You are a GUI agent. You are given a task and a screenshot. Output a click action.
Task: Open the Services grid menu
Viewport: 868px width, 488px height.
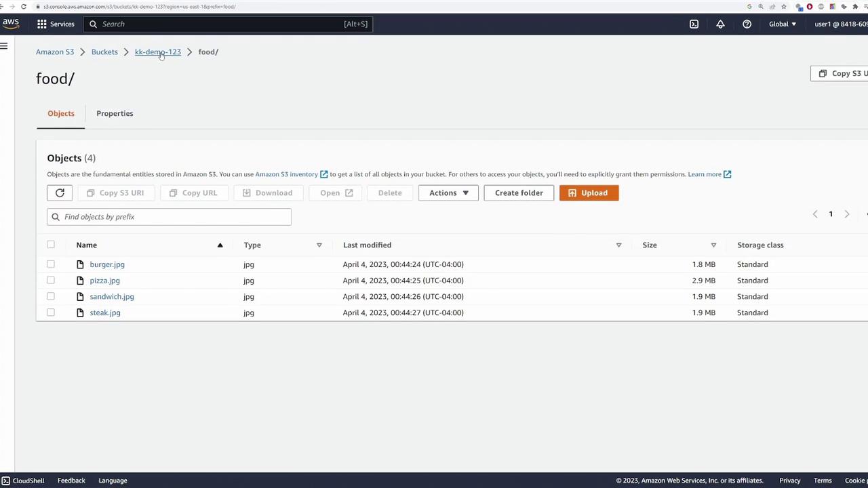(x=56, y=24)
